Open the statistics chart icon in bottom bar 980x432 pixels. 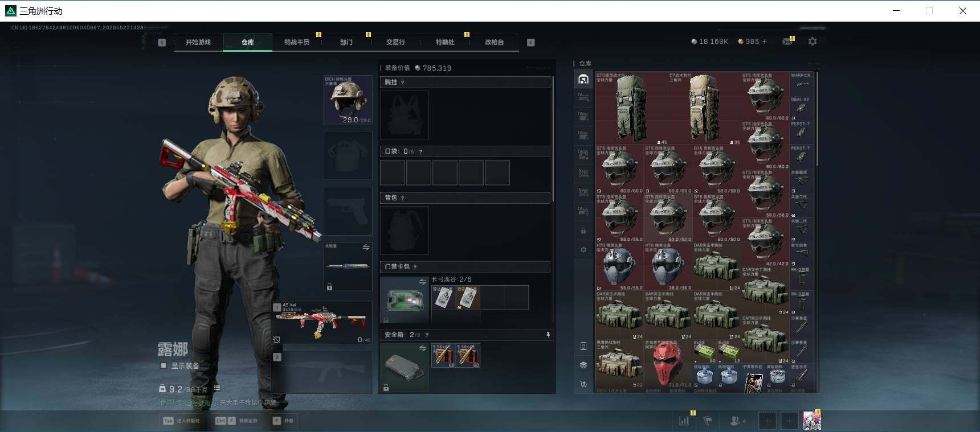684,421
